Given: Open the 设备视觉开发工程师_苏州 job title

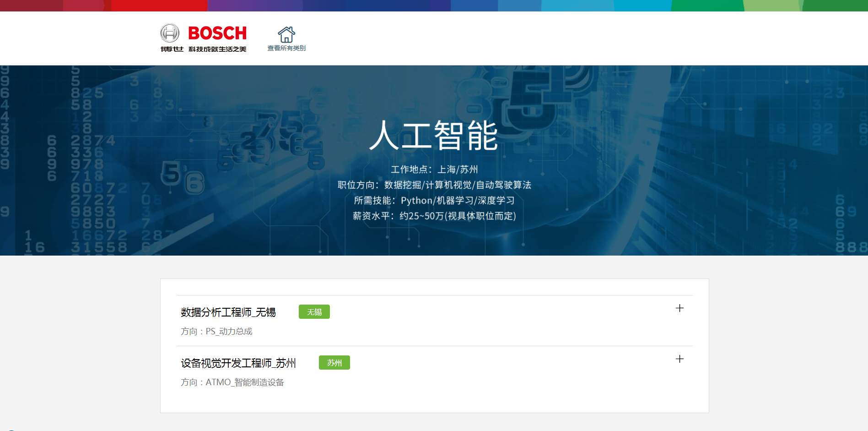Looking at the screenshot, I should [238, 363].
